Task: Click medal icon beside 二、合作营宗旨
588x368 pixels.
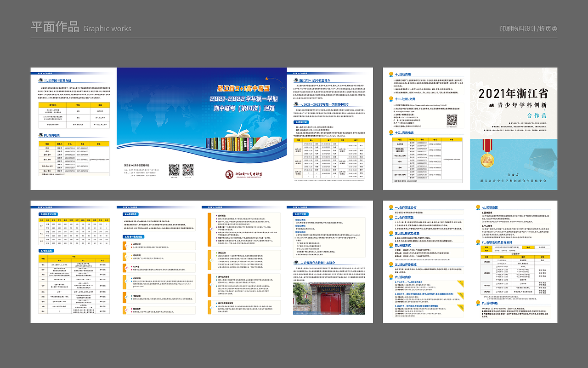Action: 391,217
